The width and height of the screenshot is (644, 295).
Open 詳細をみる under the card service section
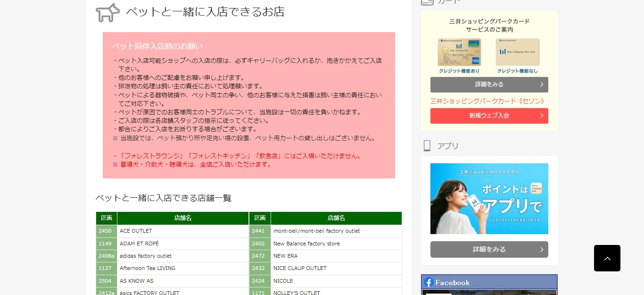(x=489, y=84)
